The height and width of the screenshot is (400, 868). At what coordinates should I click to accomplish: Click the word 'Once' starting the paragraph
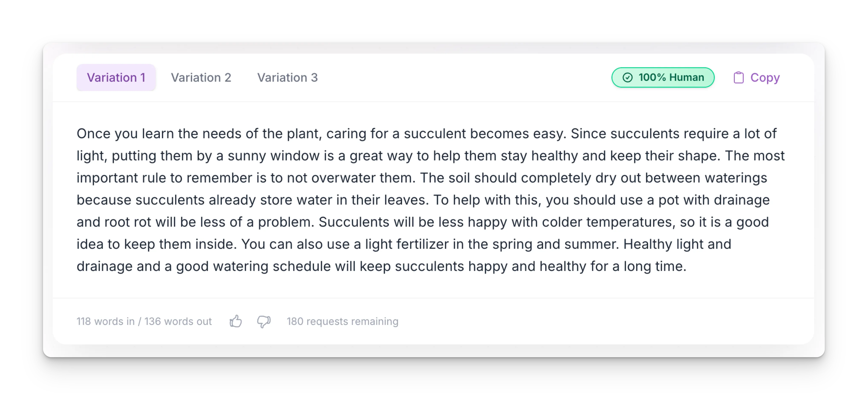[93, 134]
